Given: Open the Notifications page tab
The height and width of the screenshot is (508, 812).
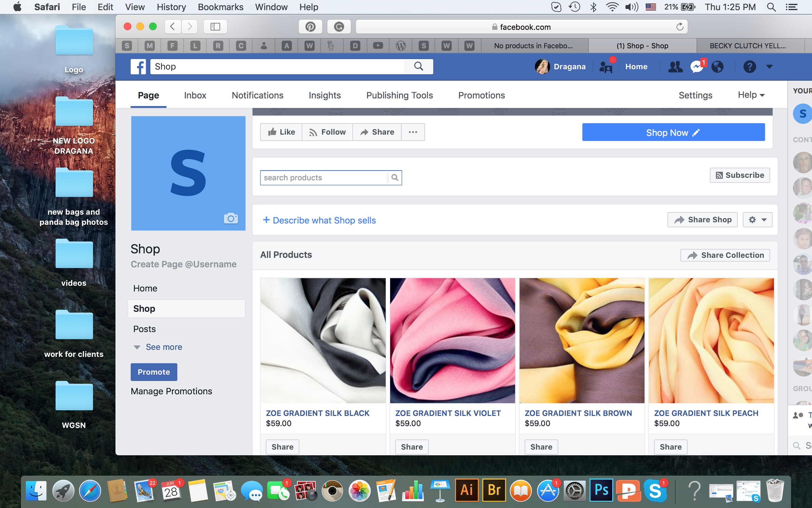Looking at the screenshot, I should click(257, 96).
